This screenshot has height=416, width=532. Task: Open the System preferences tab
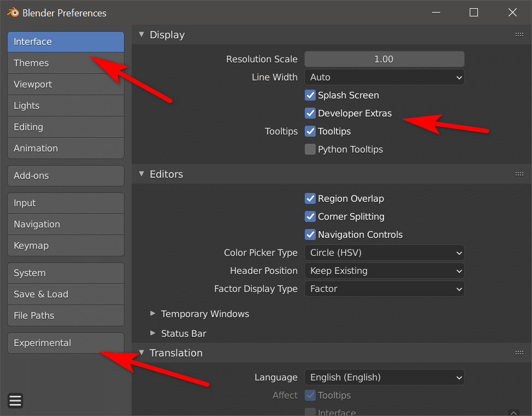point(66,273)
